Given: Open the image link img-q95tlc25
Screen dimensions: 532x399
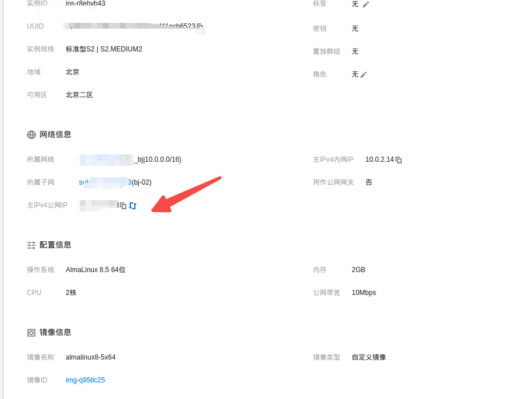Looking at the screenshot, I should coord(85,380).
